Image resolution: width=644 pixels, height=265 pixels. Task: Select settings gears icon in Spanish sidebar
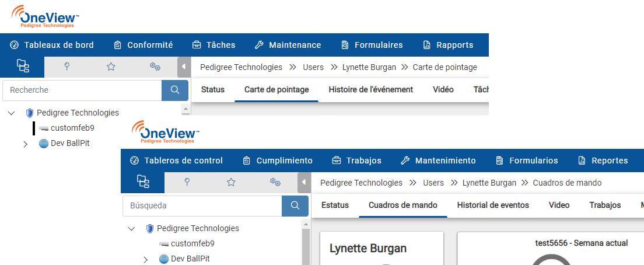(x=275, y=182)
